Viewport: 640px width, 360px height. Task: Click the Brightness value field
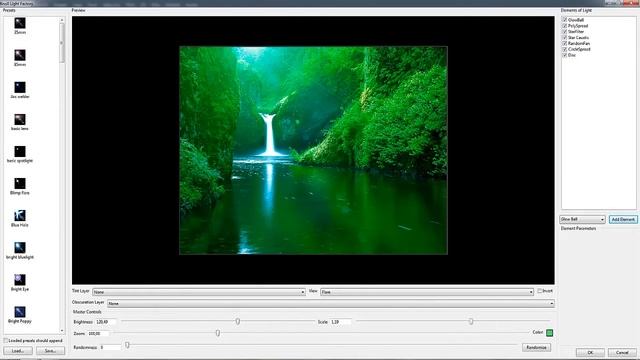[106, 322]
